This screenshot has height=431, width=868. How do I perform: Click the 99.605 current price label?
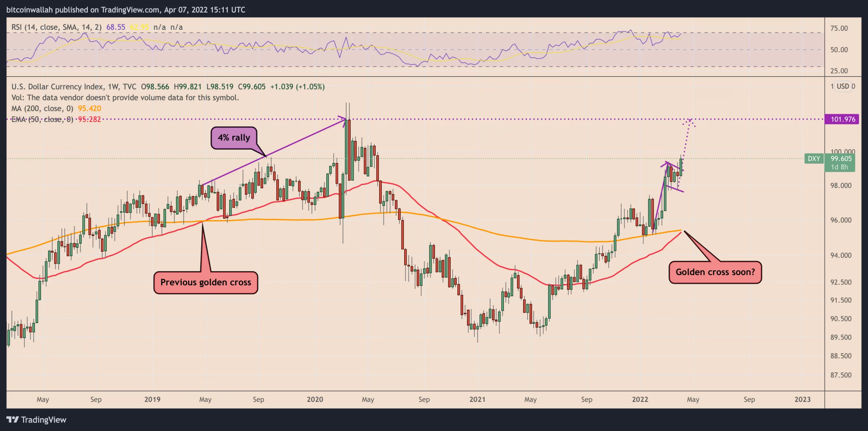pos(841,159)
